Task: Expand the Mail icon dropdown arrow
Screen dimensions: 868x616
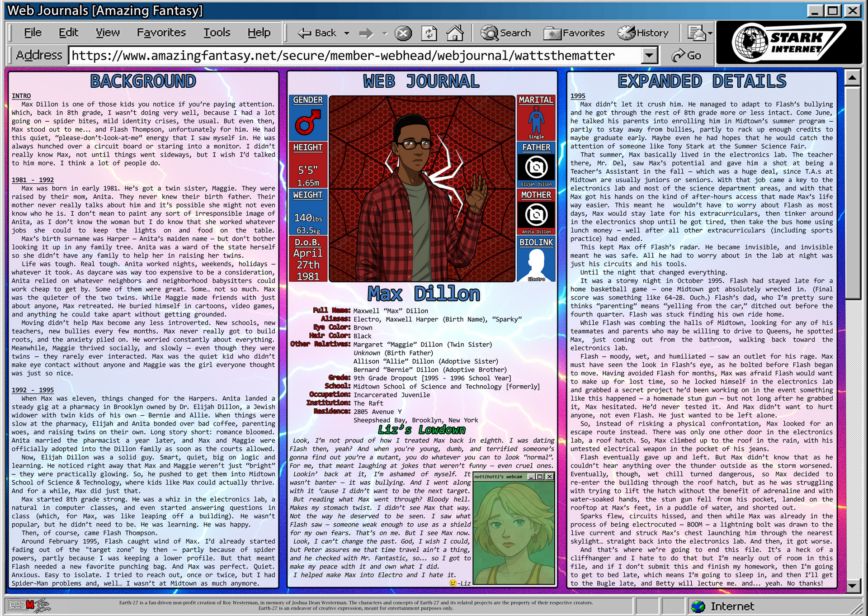Action: pos(710,33)
